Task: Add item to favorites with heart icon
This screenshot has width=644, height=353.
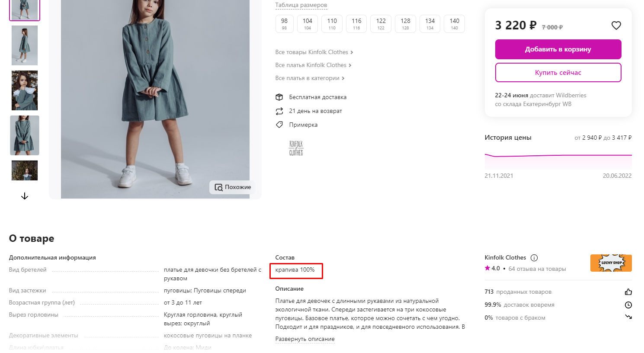Action: point(616,26)
